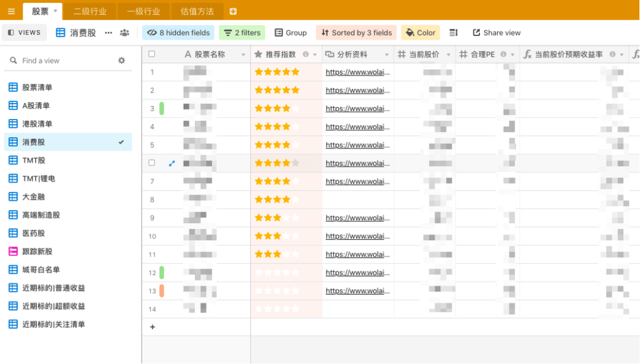This screenshot has height=364, width=640.
Task: Open 推荐指数 column dropdown arrow
Action: point(315,54)
